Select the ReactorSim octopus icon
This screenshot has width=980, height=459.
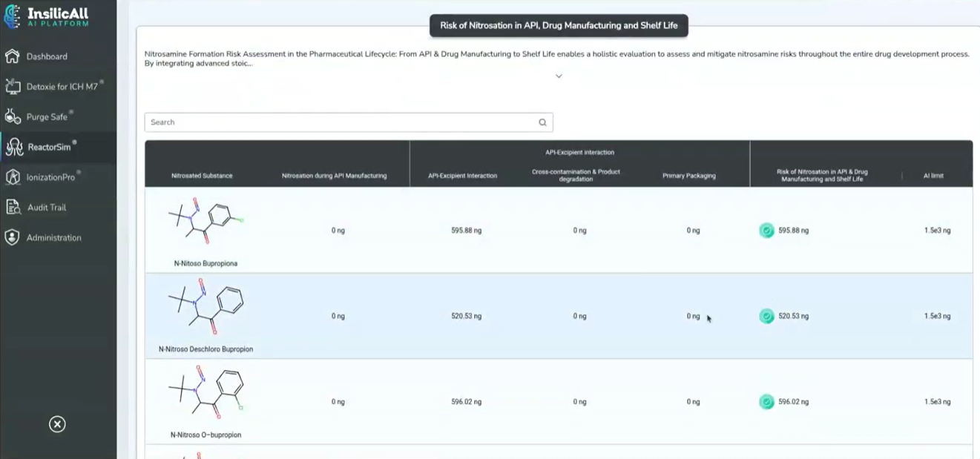coord(14,147)
